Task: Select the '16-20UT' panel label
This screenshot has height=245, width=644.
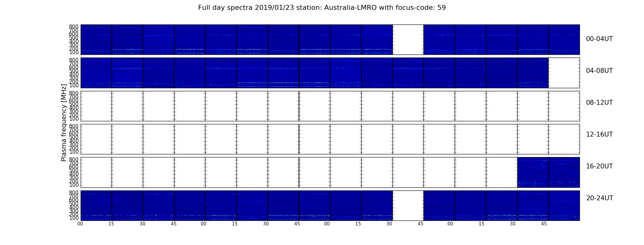Action: [x=599, y=166]
